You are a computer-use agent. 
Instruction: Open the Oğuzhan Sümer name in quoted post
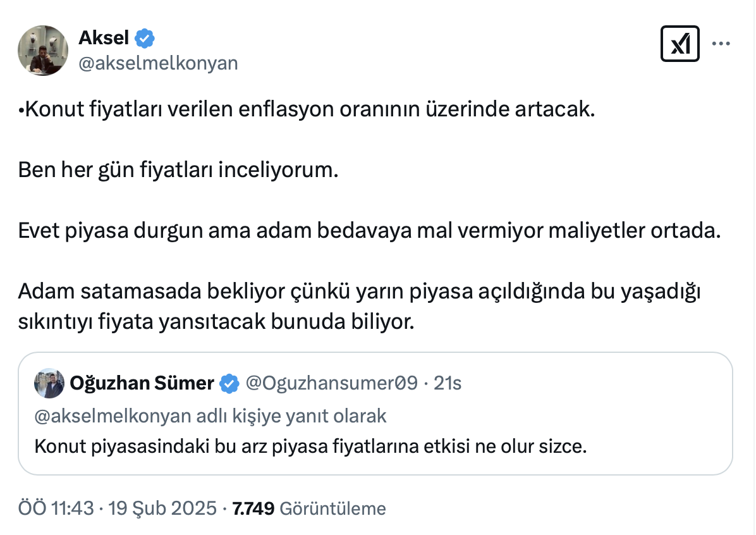142,383
